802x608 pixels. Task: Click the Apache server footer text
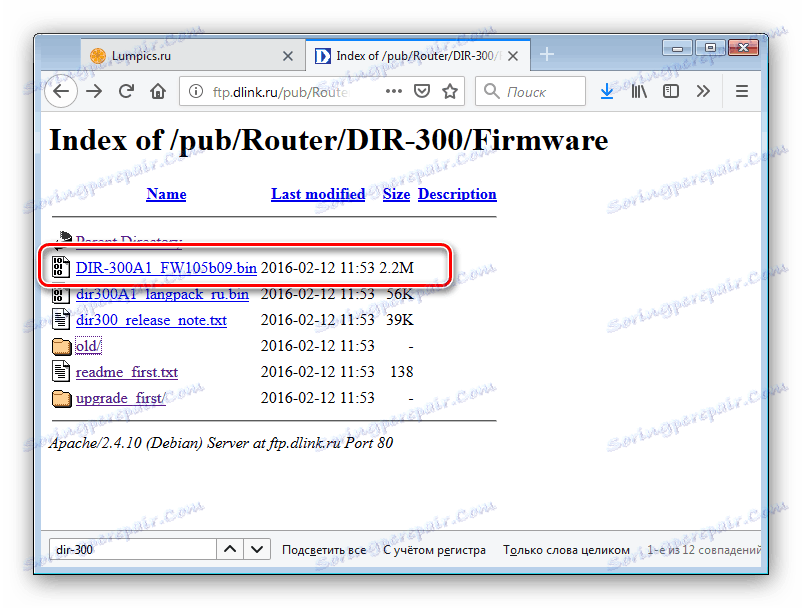click(221, 443)
